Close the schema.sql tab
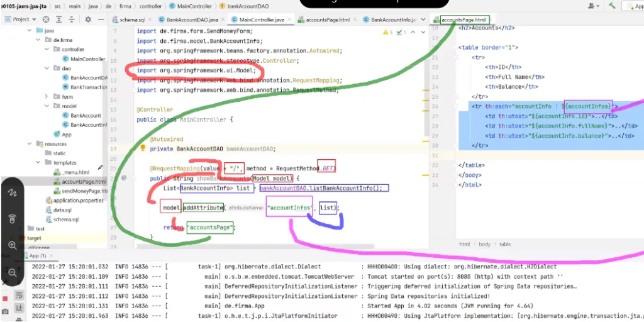 tap(149, 19)
